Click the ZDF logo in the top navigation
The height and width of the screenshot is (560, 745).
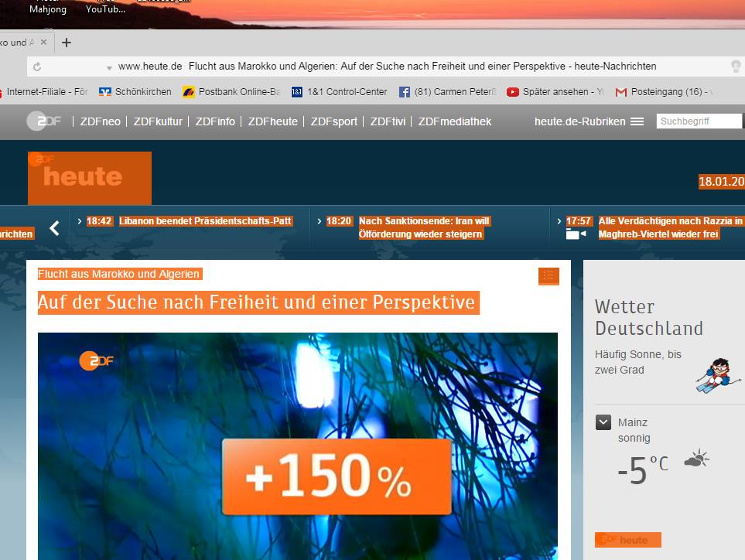pos(44,121)
